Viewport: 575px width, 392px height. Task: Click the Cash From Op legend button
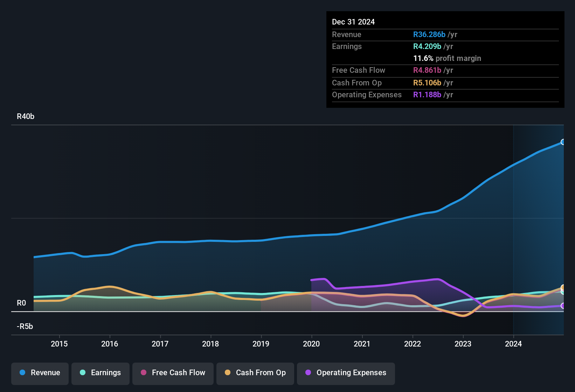255,373
